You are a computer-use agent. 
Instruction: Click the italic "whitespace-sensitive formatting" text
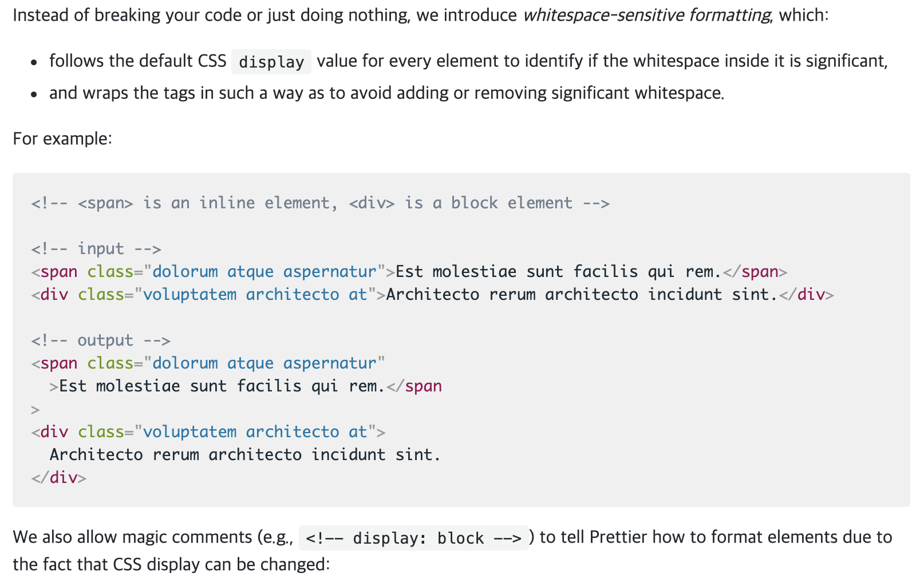[x=647, y=15]
